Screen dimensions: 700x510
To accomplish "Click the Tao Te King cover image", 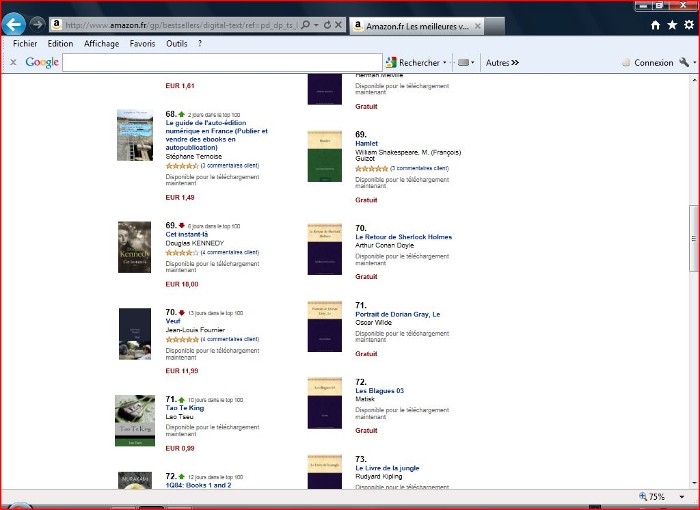I will [135, 420].
